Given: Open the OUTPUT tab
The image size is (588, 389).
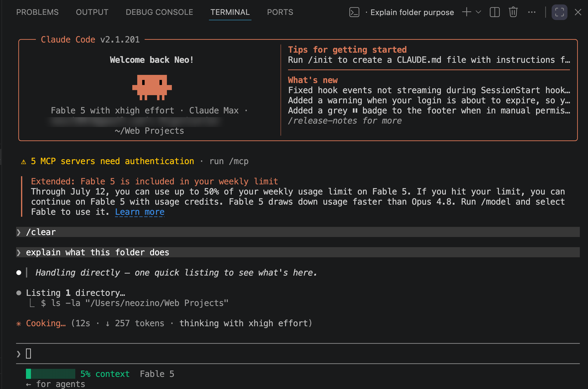Looking at the screenshot, I should (92, 12).
